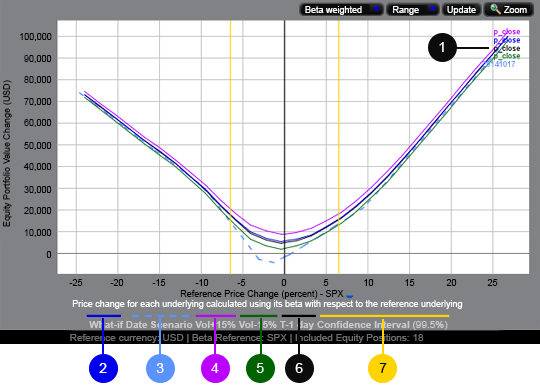Image resolution: width=540 pixels, height=390 pixels.
Task: Click the yellow Confidence Interval legend line
Action: [x=384, y=316]
